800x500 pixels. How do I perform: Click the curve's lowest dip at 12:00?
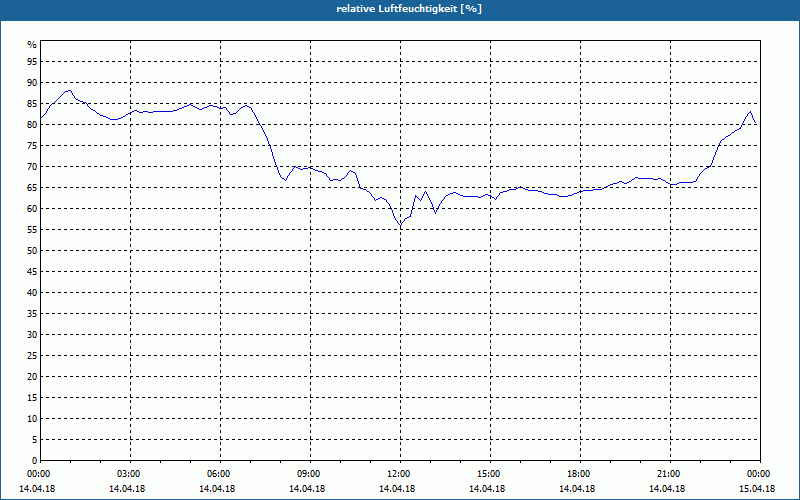point(401,227)
